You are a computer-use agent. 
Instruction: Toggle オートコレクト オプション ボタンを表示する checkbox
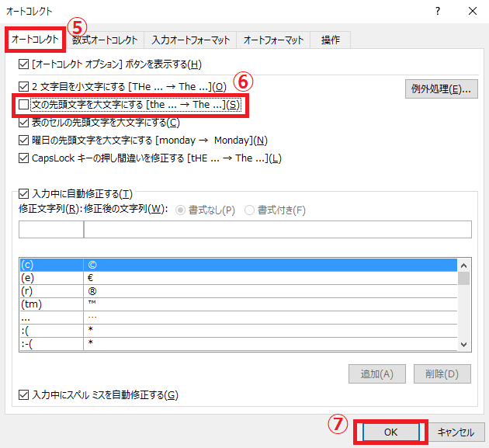tap(24, 64)
